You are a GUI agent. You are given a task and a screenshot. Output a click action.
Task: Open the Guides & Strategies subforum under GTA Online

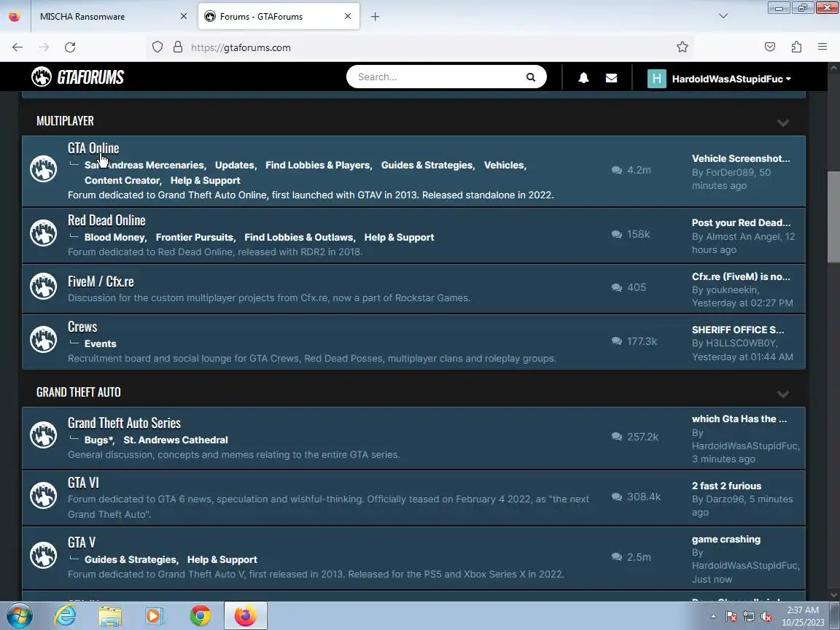click(x=427, y=165)
